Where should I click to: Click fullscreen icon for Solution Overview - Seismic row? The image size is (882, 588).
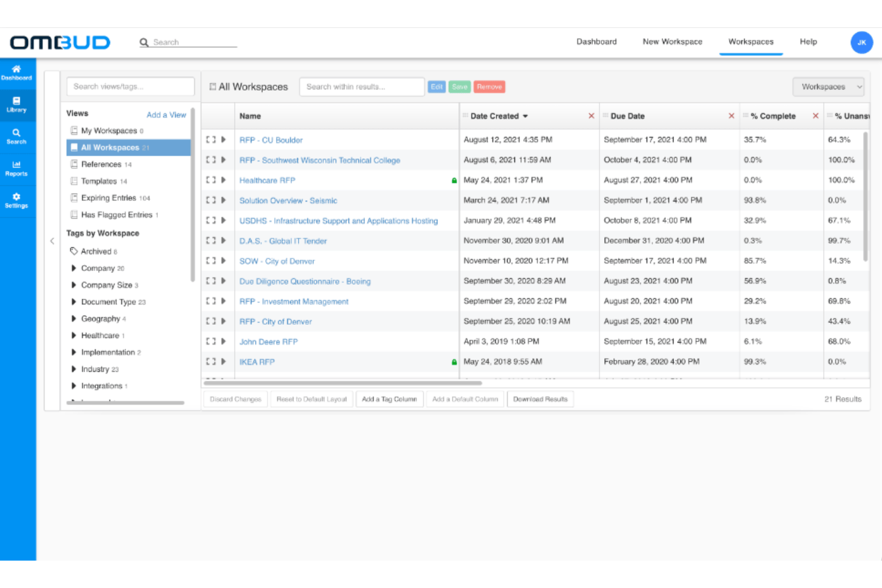point(210,200)
